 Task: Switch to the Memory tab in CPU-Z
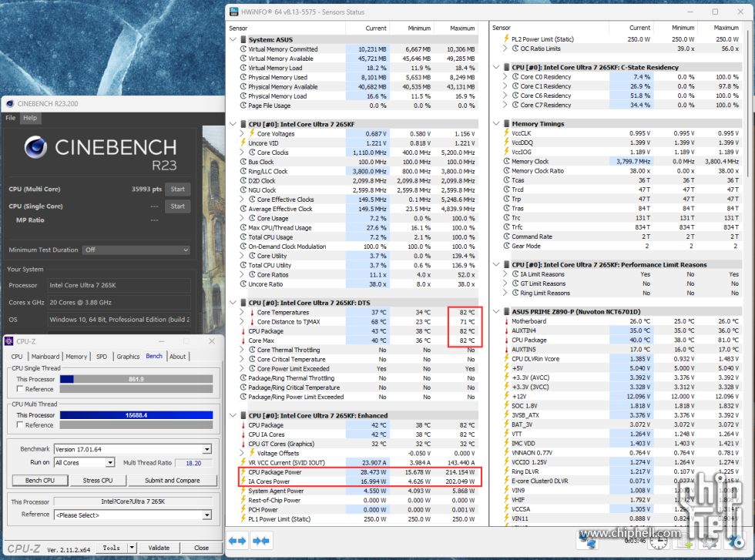coord(76,357)
